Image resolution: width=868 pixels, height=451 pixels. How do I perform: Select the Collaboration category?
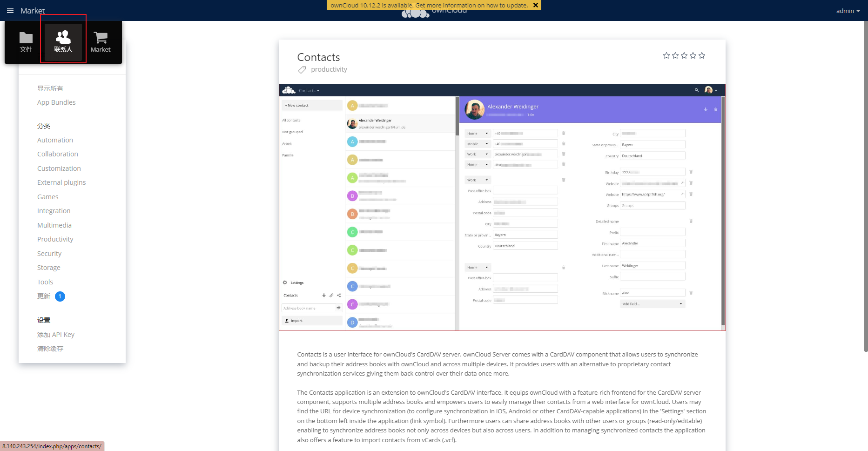pyautogui.click(x=58, y=154)
